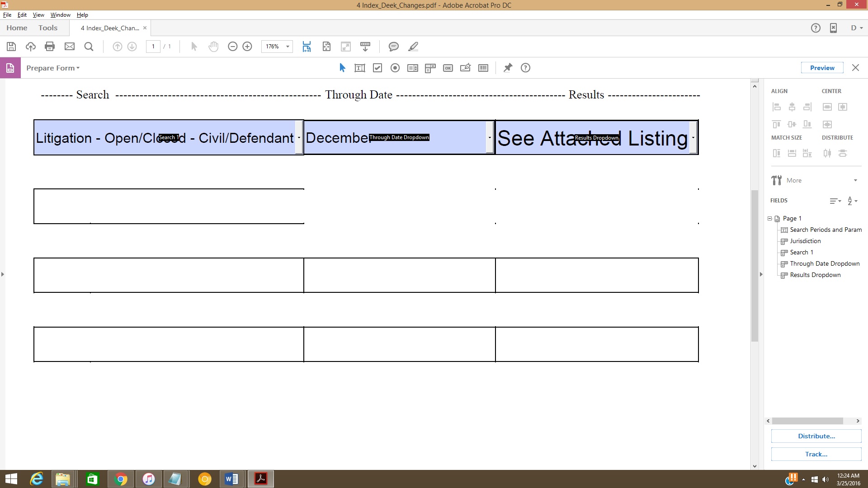
Task: Add a comment with speech bubble icon
Action: (394, 47)
